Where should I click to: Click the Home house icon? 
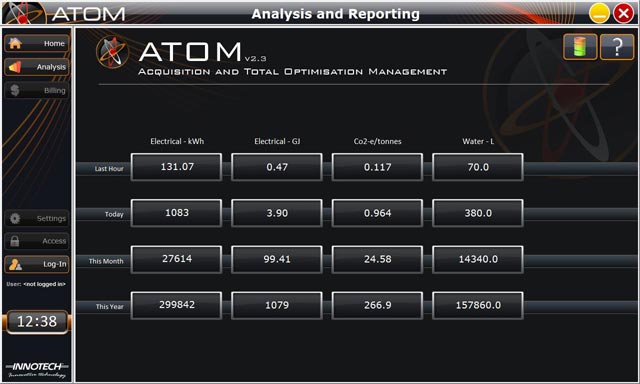[15, 43]
